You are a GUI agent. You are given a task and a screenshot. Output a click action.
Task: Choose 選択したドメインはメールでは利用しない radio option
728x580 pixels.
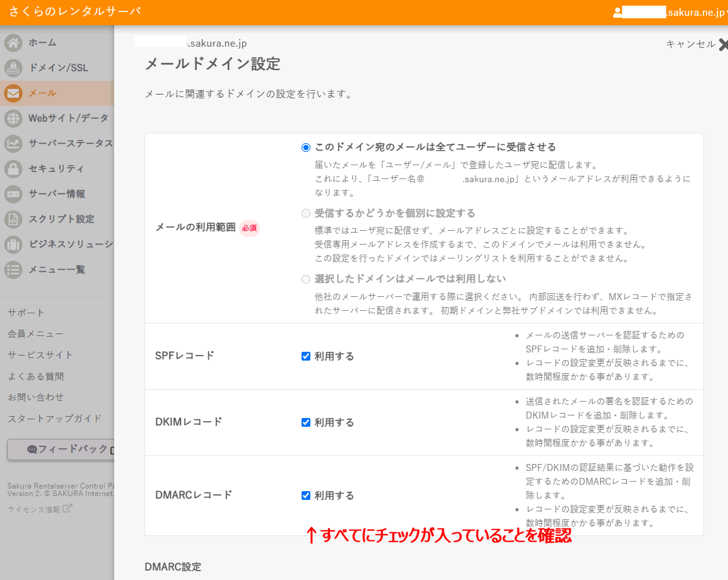[x=306, y=279]
